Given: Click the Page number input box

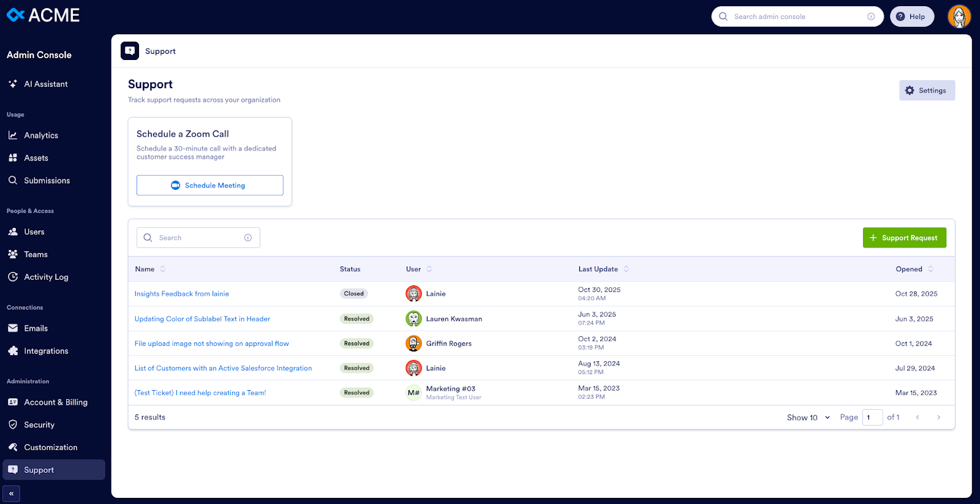Looking at the screenshot, I should point(872,418).
